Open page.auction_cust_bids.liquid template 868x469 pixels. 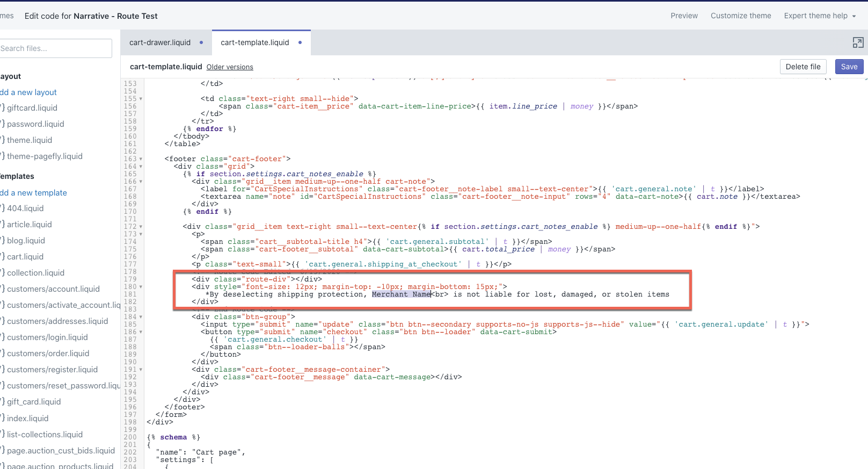[61, 451]
